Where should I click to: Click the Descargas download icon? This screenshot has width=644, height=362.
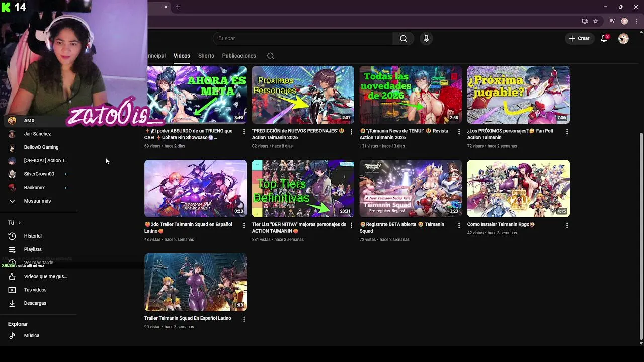[12, 303]
